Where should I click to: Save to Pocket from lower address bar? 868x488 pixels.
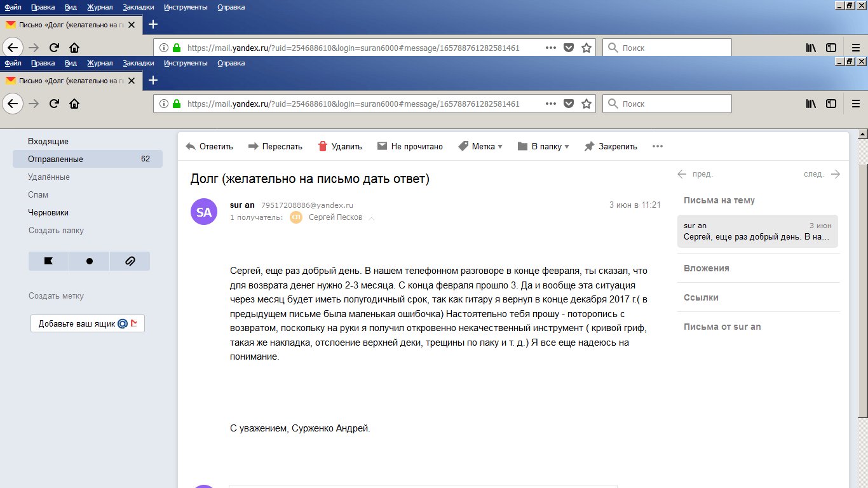[569, 104]
